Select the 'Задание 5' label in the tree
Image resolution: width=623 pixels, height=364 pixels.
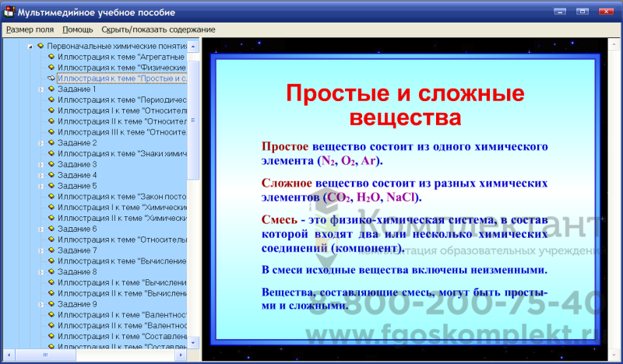(x=77, y=186)
